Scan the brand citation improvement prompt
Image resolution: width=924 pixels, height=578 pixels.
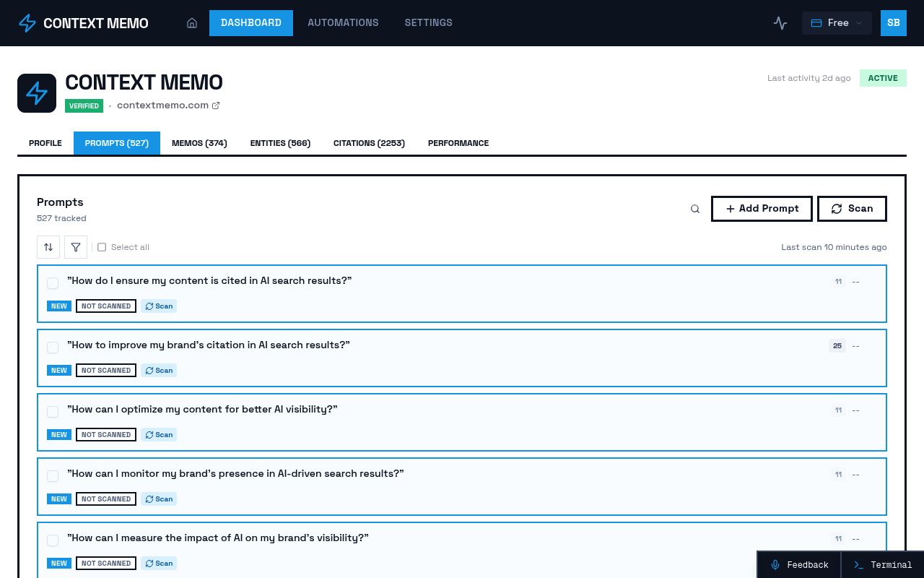158,370
